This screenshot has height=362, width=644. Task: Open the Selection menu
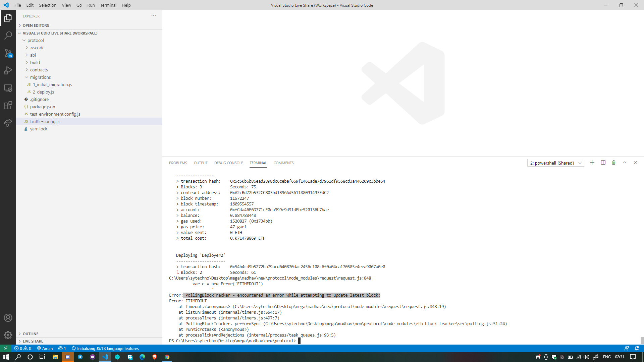[48, 5]
